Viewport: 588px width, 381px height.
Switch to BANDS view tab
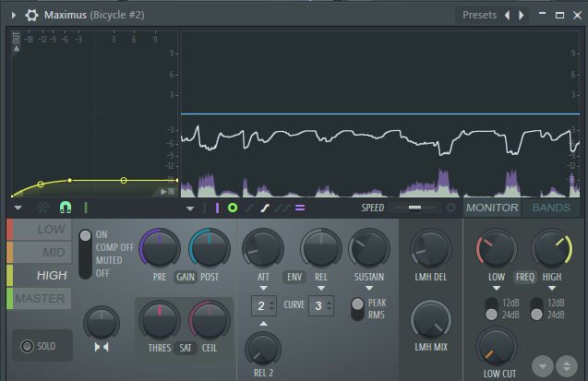click(551, 208)
